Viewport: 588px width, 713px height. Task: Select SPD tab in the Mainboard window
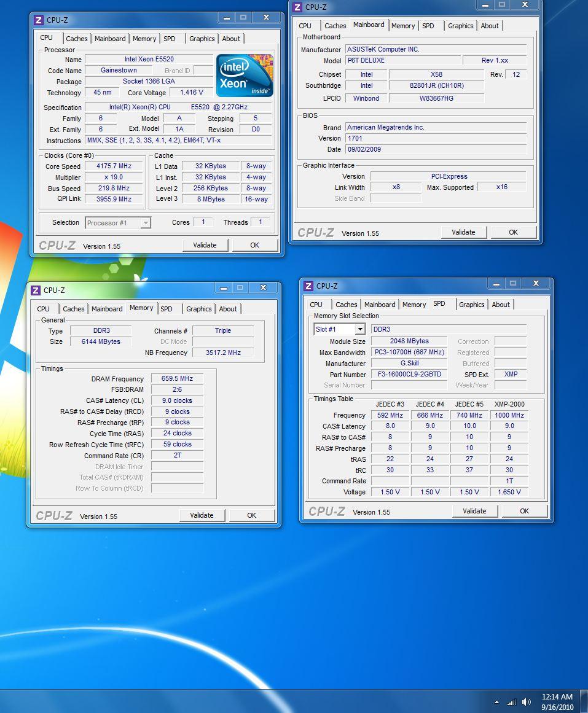(x=428, y=26)
